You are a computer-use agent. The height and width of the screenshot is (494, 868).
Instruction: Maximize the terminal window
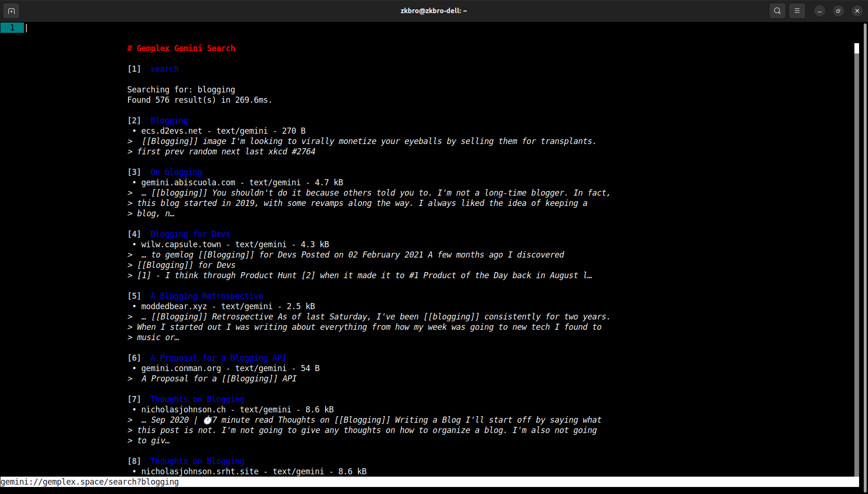tap(838, 11)
